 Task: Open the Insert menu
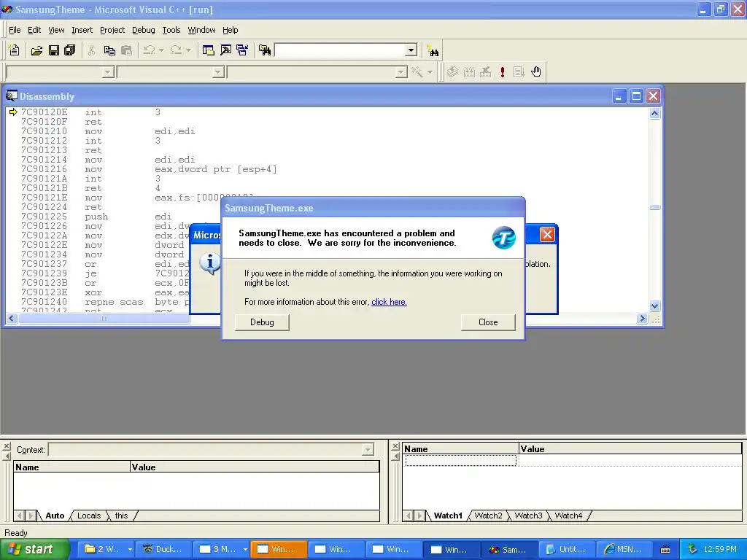tap(82, 30)
